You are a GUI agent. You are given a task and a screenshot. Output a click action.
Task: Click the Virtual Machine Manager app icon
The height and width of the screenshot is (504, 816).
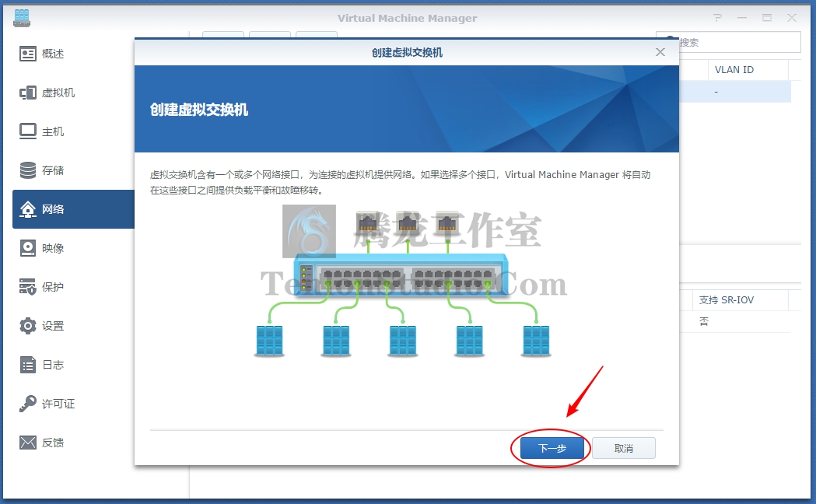pyautogui.click(x=22, y=18)
